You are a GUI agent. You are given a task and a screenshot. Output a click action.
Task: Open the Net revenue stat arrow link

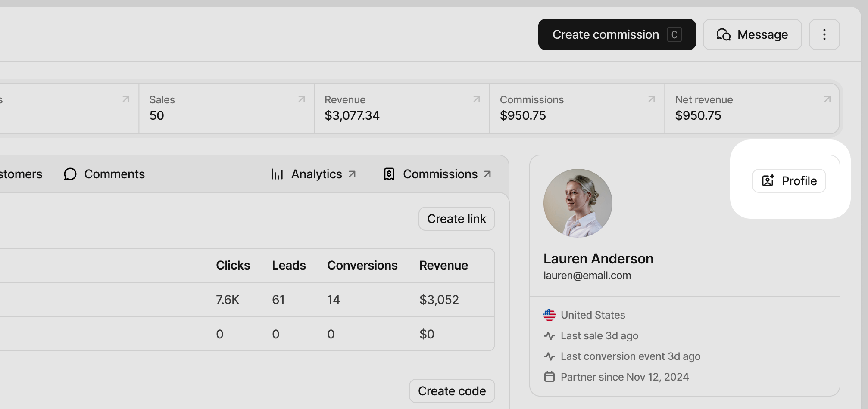(x=827, y=99)
